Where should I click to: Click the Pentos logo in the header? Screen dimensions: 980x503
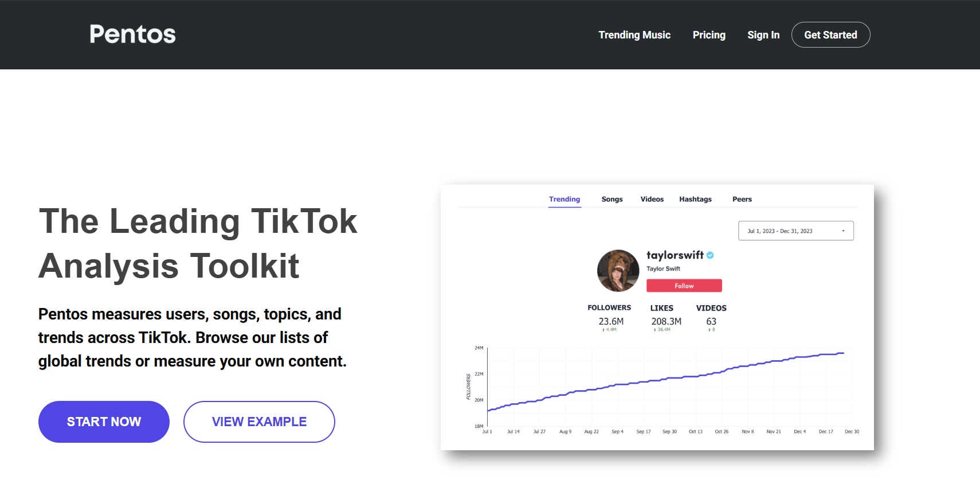pyautogui.click(x=132, y=34)
